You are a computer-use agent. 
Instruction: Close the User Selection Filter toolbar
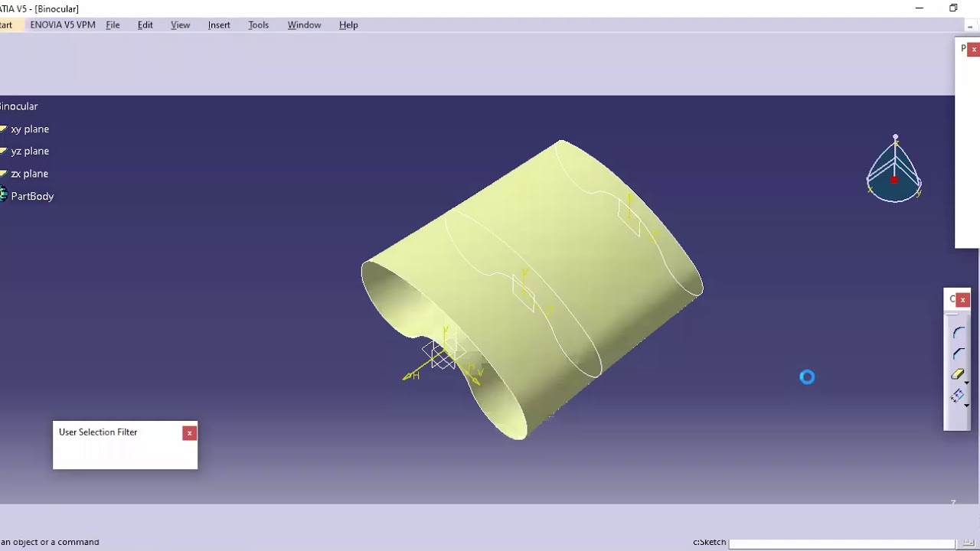pyautogui.click(x=189, y=433)
